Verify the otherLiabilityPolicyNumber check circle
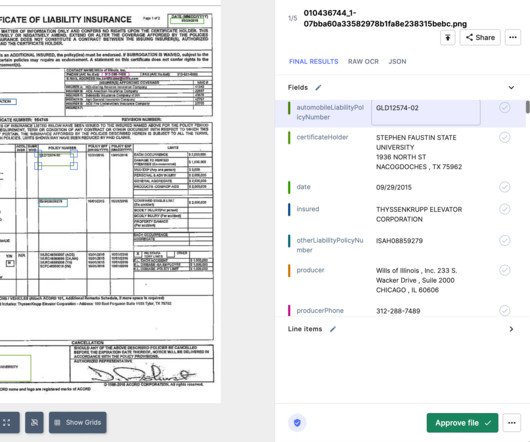 click(x=504, y=241)
